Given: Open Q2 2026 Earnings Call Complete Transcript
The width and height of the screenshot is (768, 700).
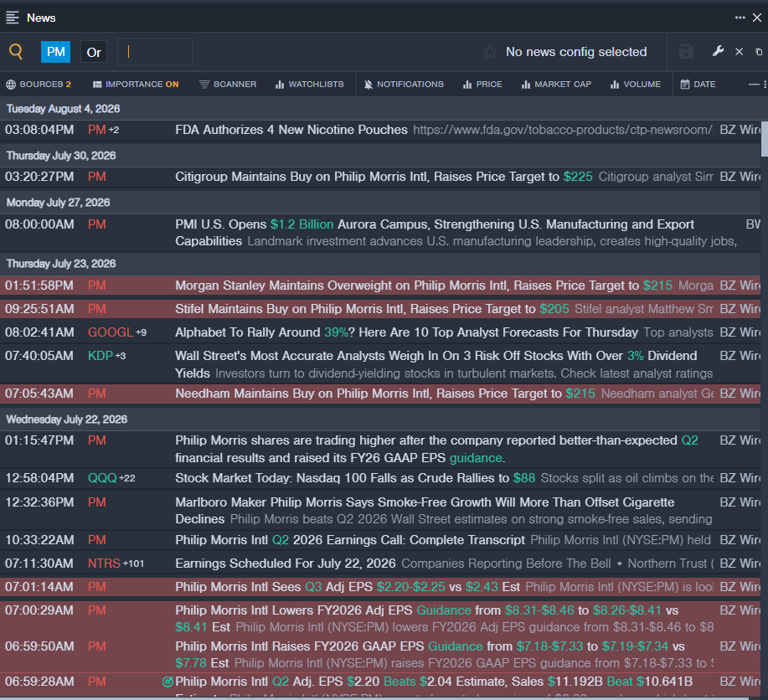Looking at the screenshot, I should [350, 540].
